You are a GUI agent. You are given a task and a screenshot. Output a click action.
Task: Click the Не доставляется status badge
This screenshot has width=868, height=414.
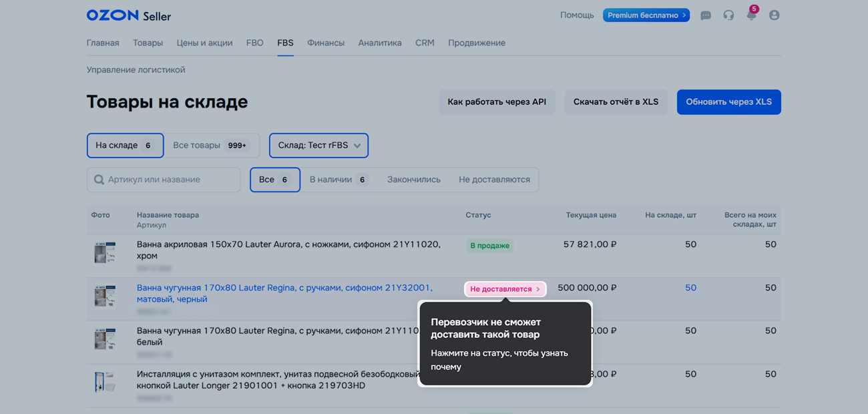(505, 289)
